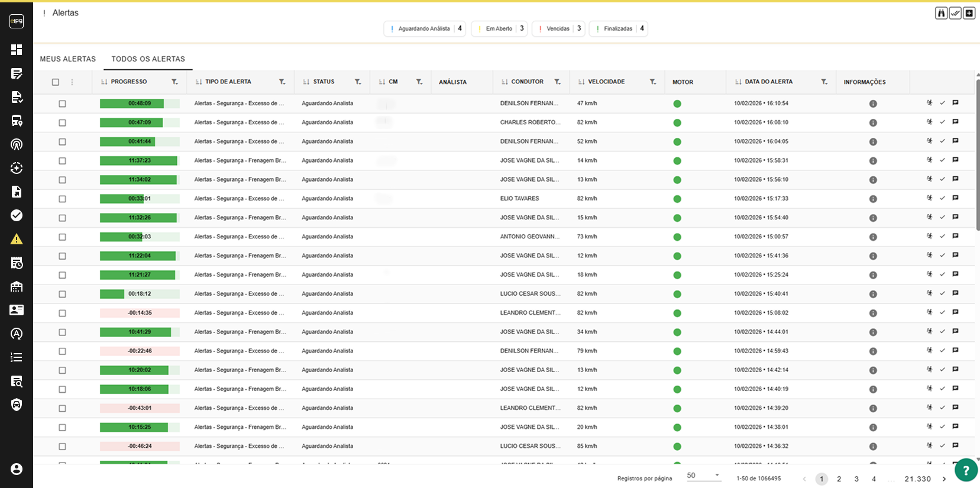Click the bus location icon in the sidebar
Viewport: 980px width, 488px height.
pos(17,121)
